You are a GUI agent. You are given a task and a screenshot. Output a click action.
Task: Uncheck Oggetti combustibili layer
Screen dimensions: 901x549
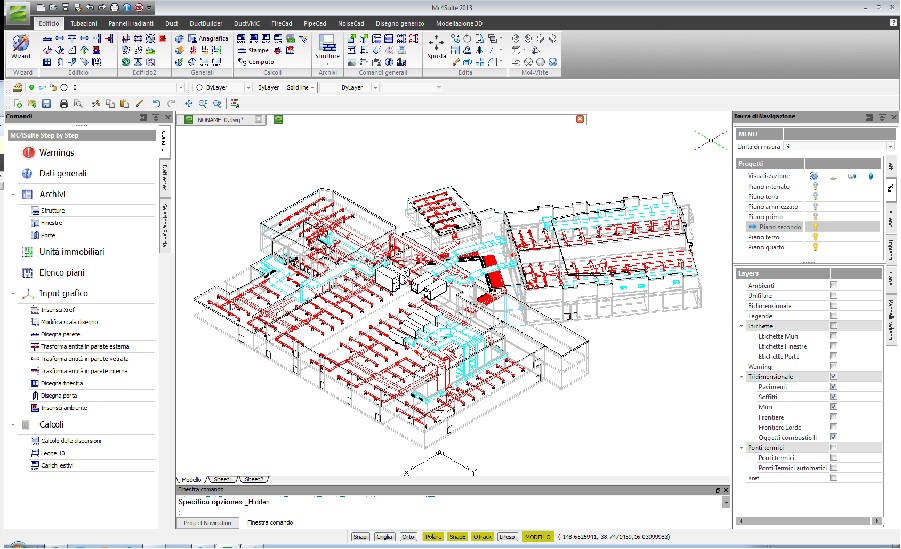[x=833, y=437]
